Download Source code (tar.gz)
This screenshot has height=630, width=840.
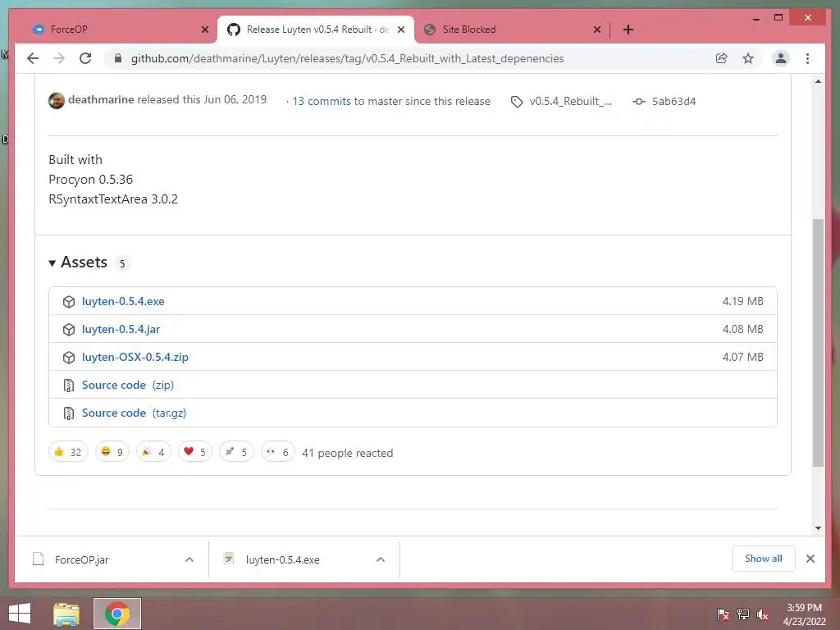coord(134,413)
